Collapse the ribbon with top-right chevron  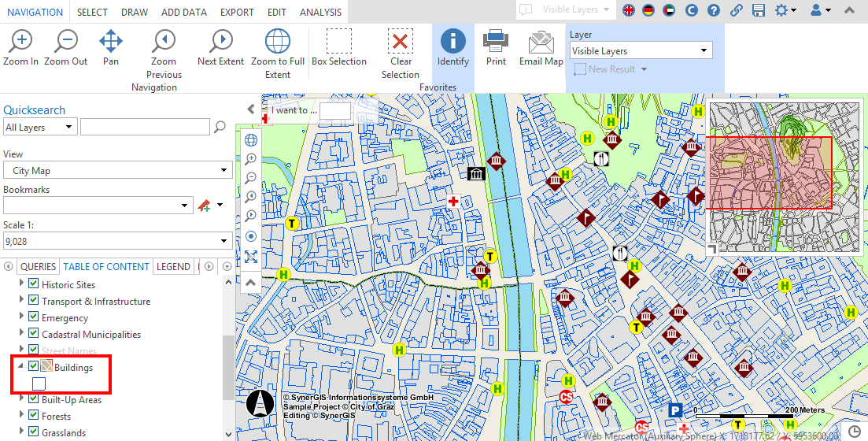click(848, 10)
